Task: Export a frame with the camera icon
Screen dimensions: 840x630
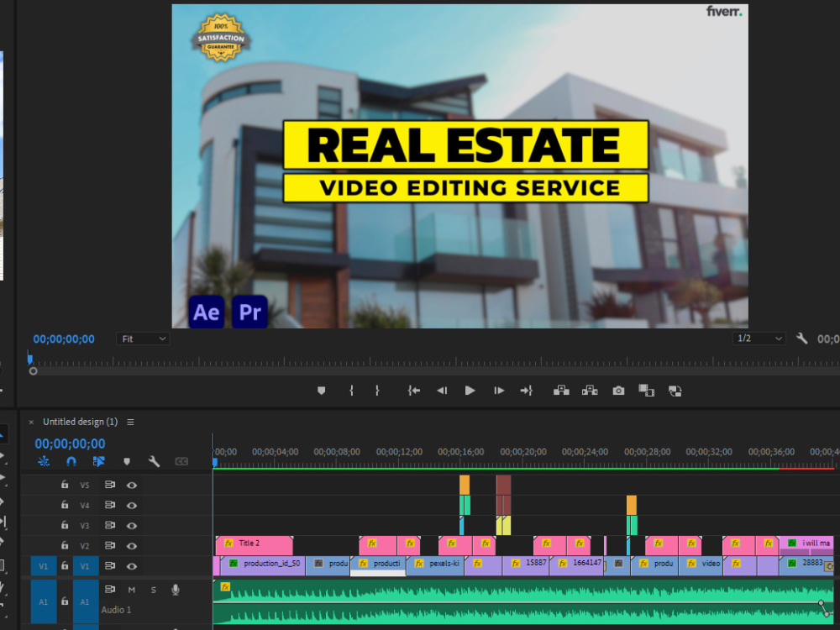Action: click(618, 391)
